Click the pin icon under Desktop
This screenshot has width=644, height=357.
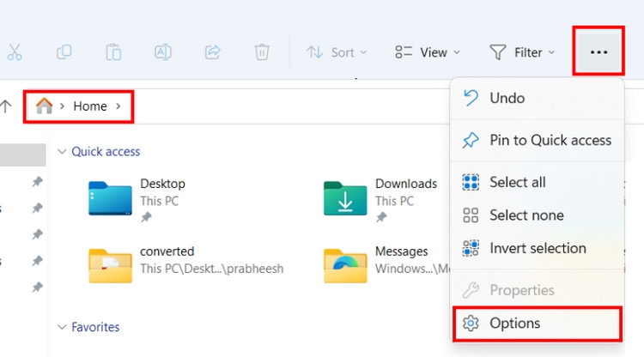tap(146, 217)
